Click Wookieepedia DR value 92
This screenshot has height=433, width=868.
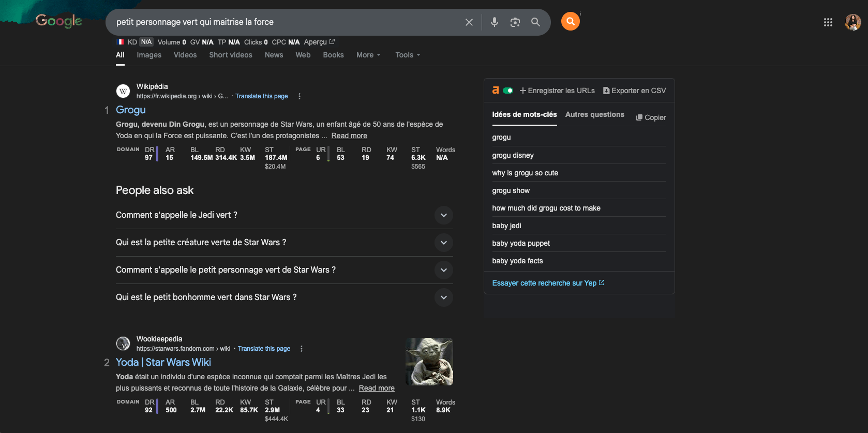click(x=148, y=410)
